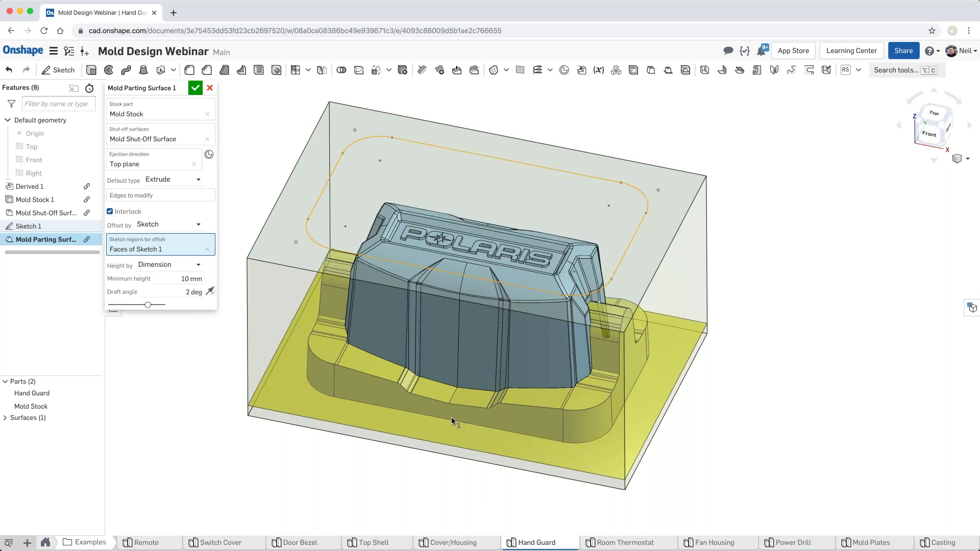
Task: Open the Height by Dimension dropdown
Action: tap(170, 264)
